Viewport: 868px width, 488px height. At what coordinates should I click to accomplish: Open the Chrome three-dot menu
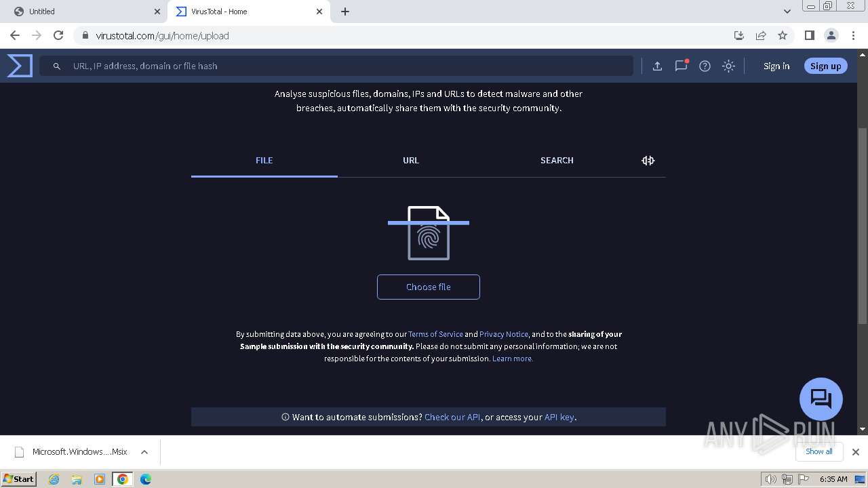coord(853,35)
